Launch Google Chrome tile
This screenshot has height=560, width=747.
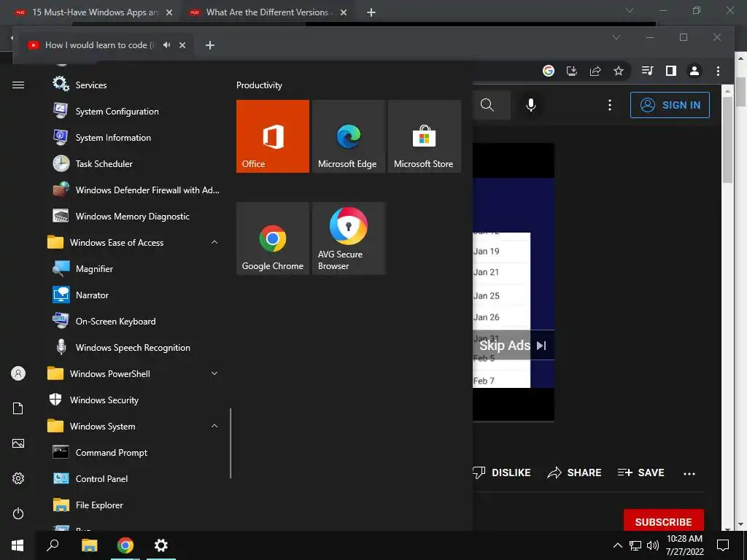pyautogui.click(x=273, y=238)
